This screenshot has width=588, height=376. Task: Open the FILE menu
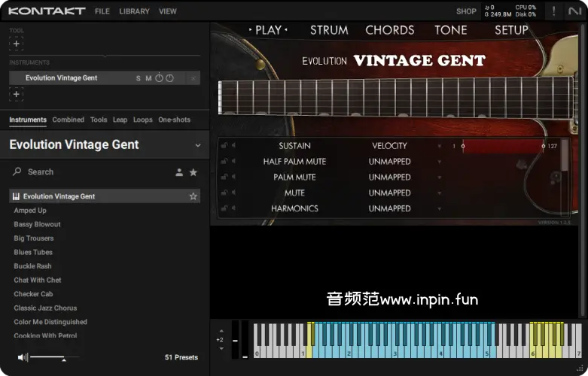pos(102,11)
